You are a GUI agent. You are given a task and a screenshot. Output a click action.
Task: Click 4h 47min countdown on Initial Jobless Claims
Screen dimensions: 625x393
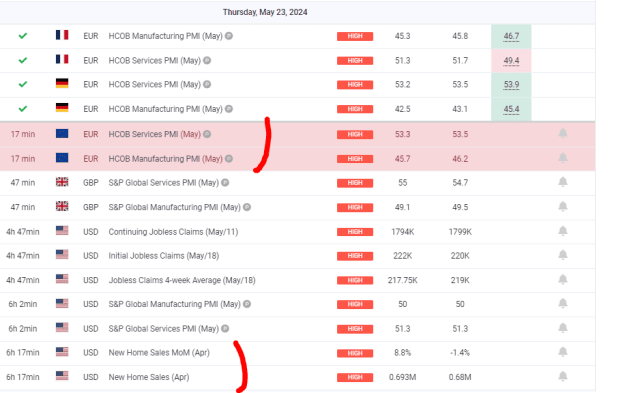[23, 256]
